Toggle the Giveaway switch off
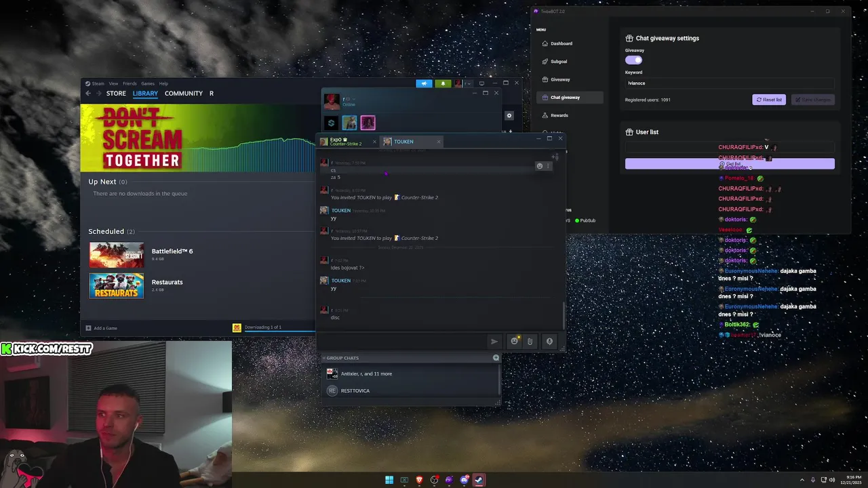 [633, 60]
